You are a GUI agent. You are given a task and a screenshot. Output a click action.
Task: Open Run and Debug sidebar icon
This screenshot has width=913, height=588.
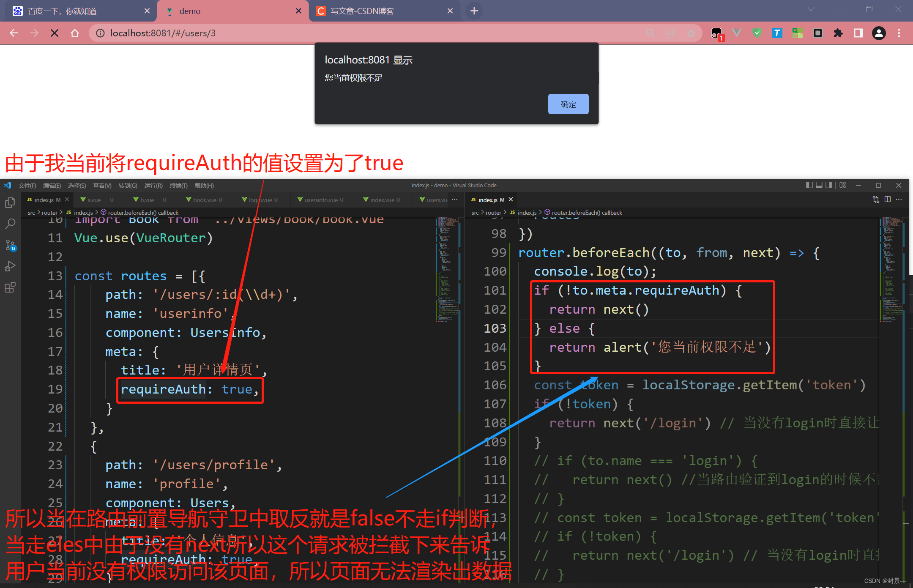(x=10, y=266)
